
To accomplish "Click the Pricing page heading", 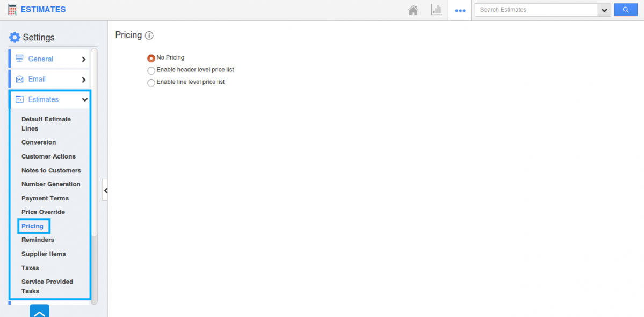I will [128, 35].
